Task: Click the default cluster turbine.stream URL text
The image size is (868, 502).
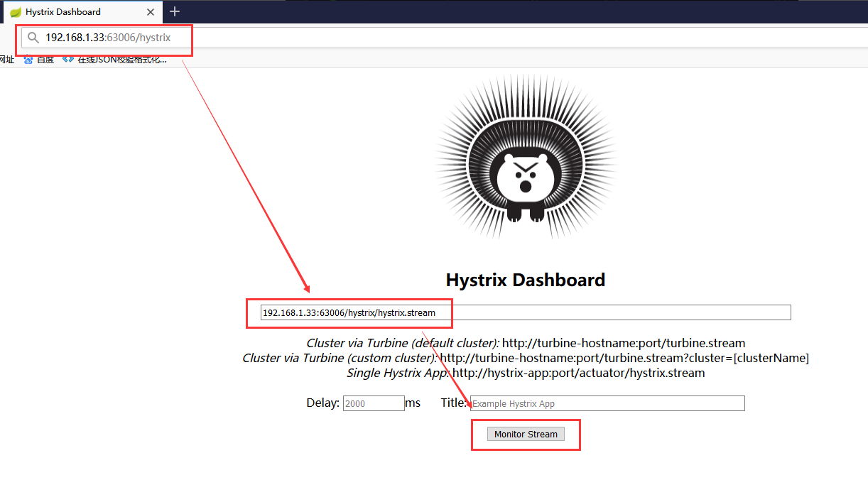Action: click(x=624, y=343)
